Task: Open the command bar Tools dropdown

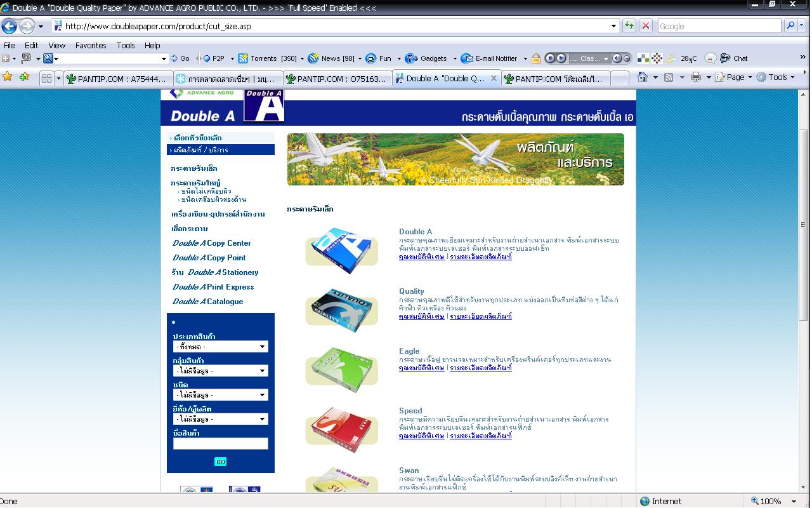Action: coord(774,77)
